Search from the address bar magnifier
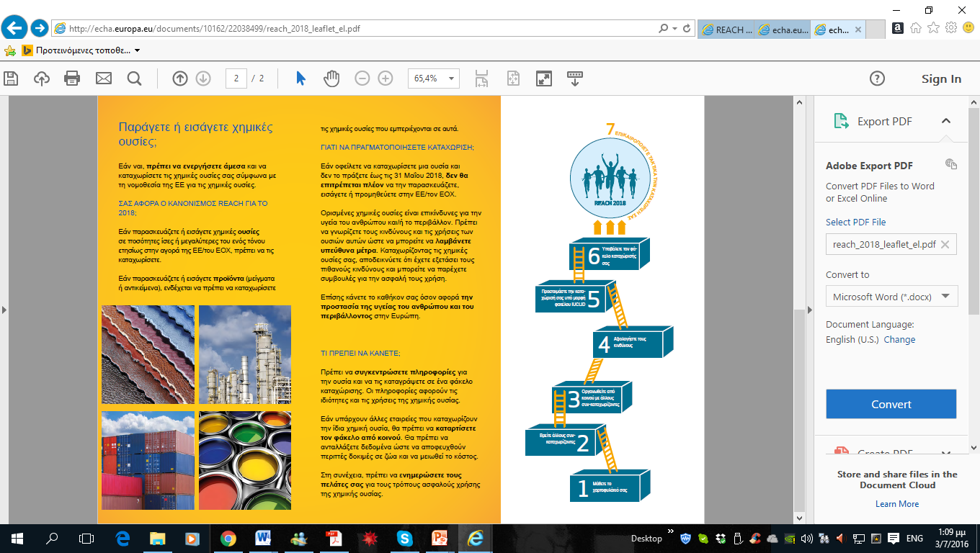This screenshot has height=553, width=980. coord(663,29)
